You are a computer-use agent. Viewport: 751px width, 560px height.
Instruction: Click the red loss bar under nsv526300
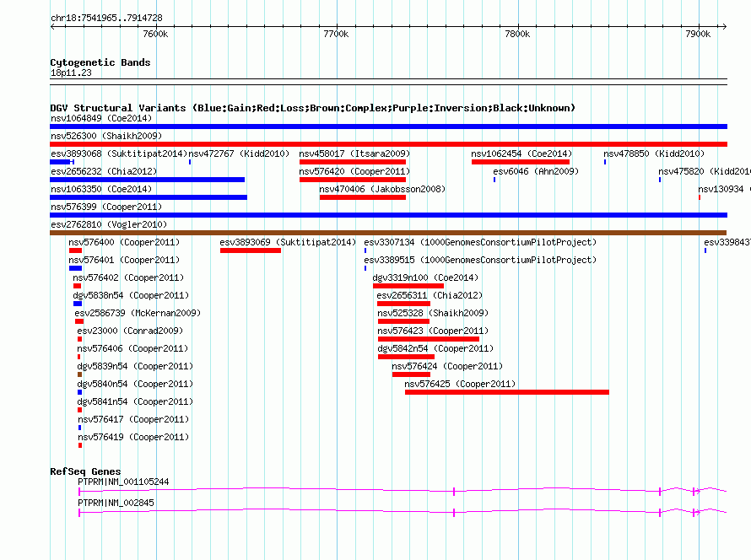coord(388,144)
